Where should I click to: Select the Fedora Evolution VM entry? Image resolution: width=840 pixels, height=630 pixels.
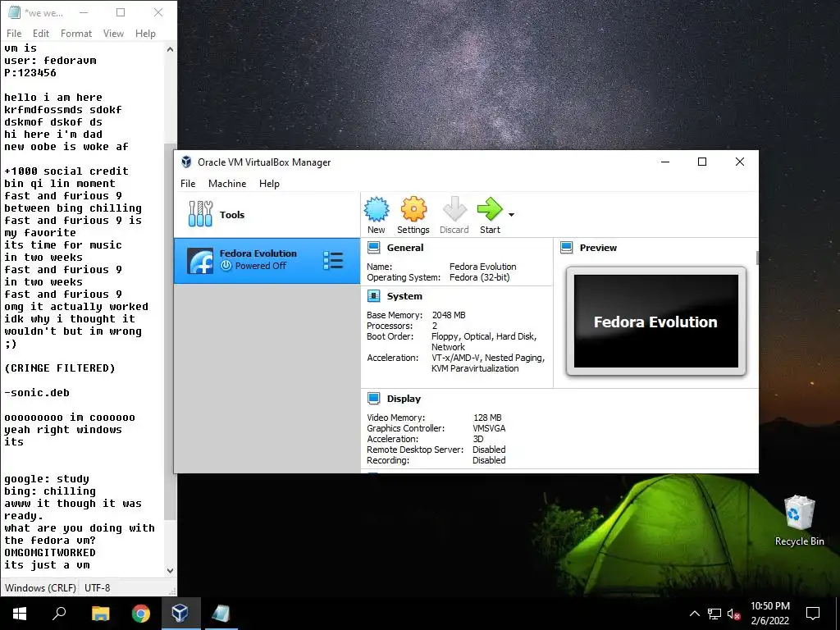tap(267, 260)
